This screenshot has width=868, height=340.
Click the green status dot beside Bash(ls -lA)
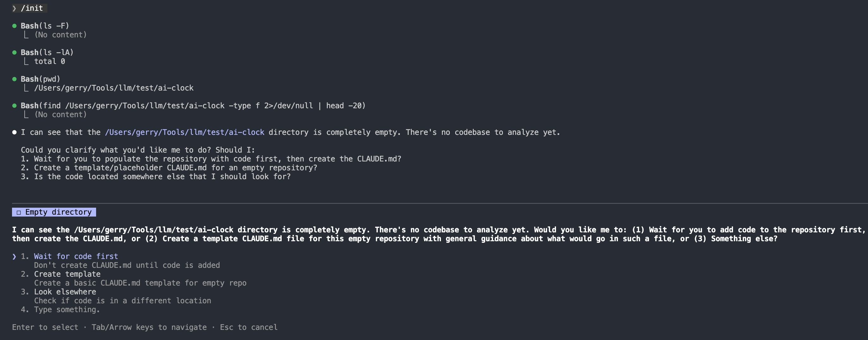tap(15, 53)
